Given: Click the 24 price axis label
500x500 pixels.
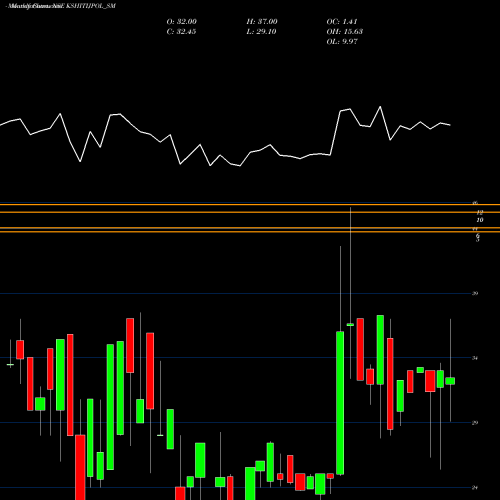Looking at the screenshot, I should 475,488.
